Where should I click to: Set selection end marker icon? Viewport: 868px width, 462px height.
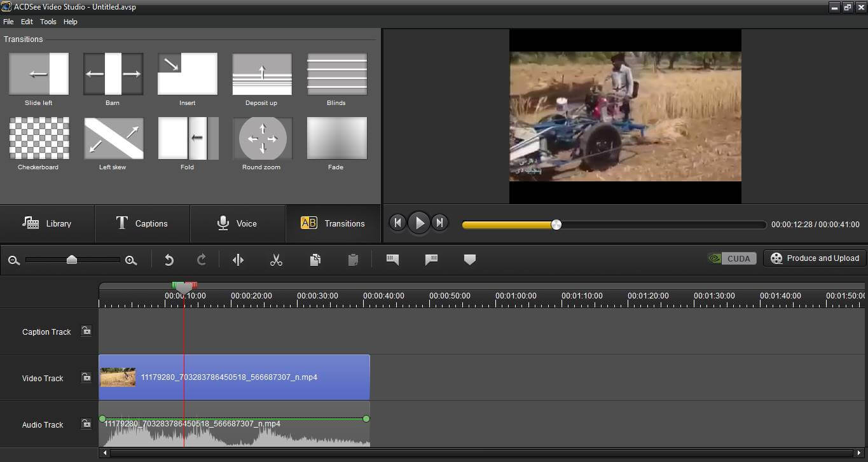click(431, 260)
